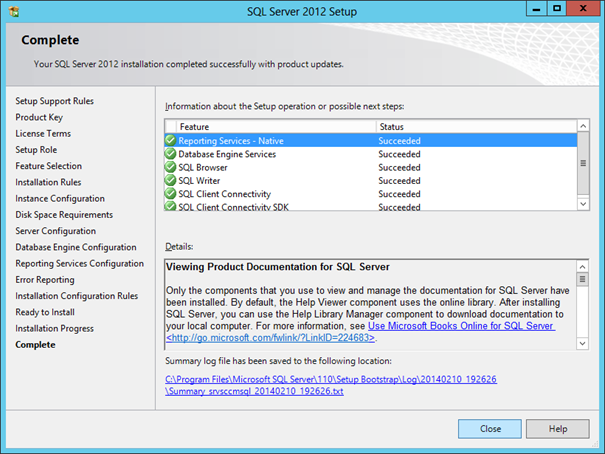Viewport: 605px width, 454px height.
Task: Click the Details box scroll down arrow
Action: point(582,343)
